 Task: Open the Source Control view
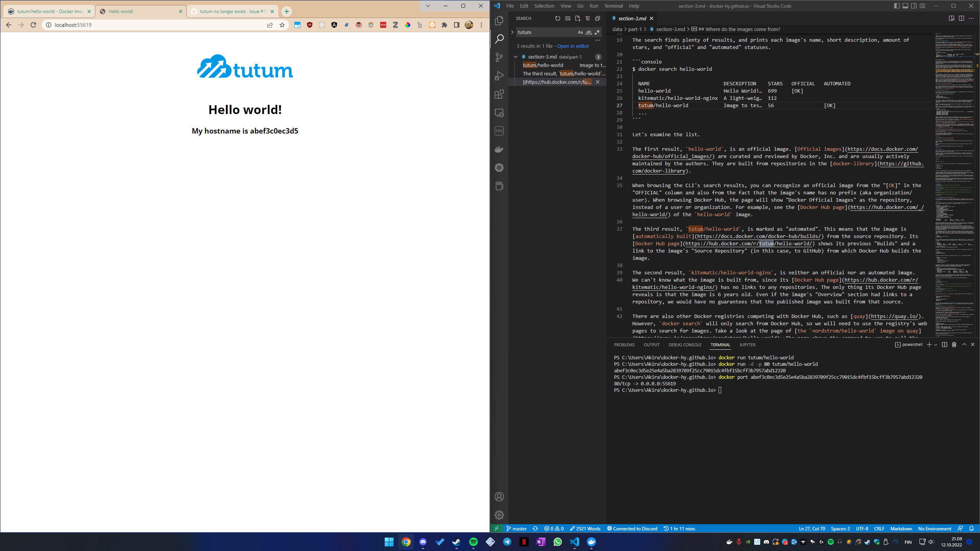[x=499, y=57]
